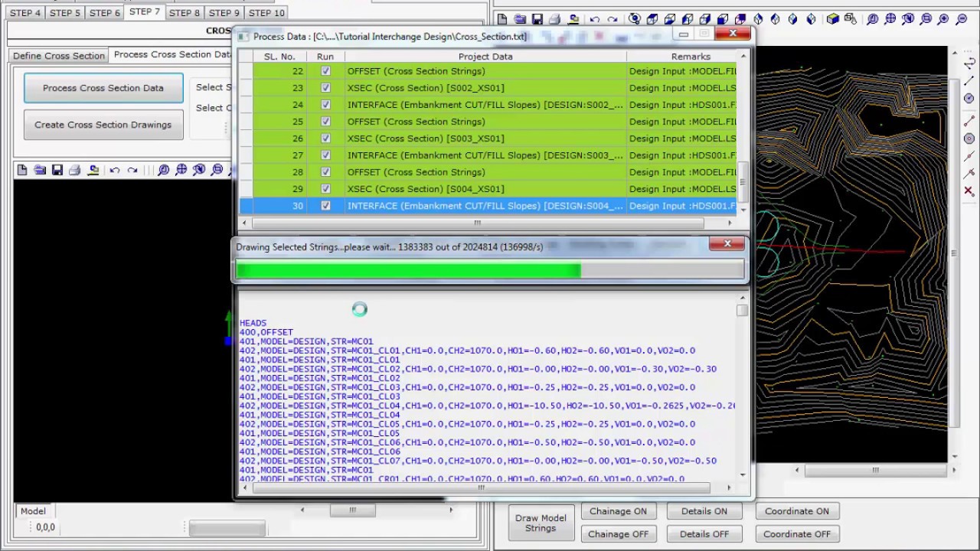Uncheck Run checkbox for row 30

coord(325,206)
